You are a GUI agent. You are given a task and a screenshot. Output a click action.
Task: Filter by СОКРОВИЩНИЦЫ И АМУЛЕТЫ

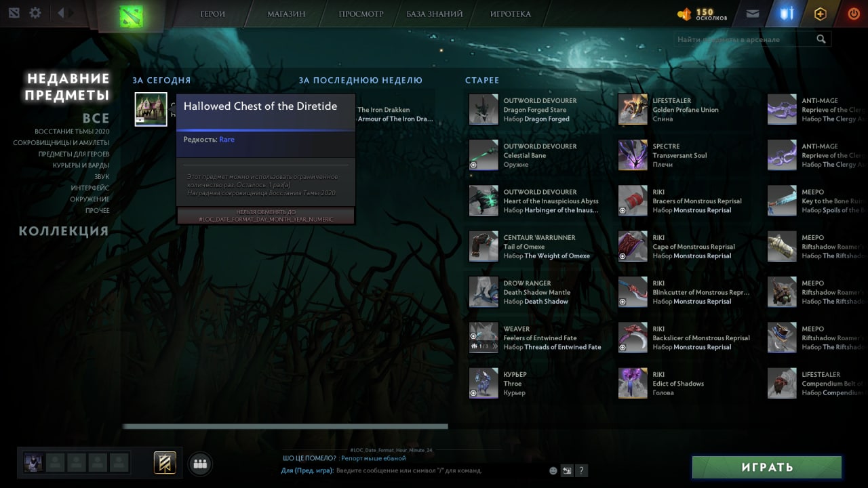click(x=61, y=143)
